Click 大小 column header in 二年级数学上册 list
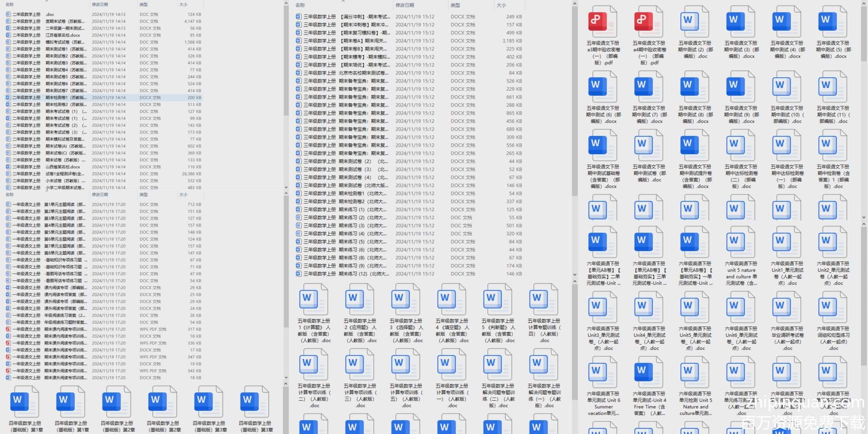868x434 pixels. pyautogui.click(x=184, y=5)
